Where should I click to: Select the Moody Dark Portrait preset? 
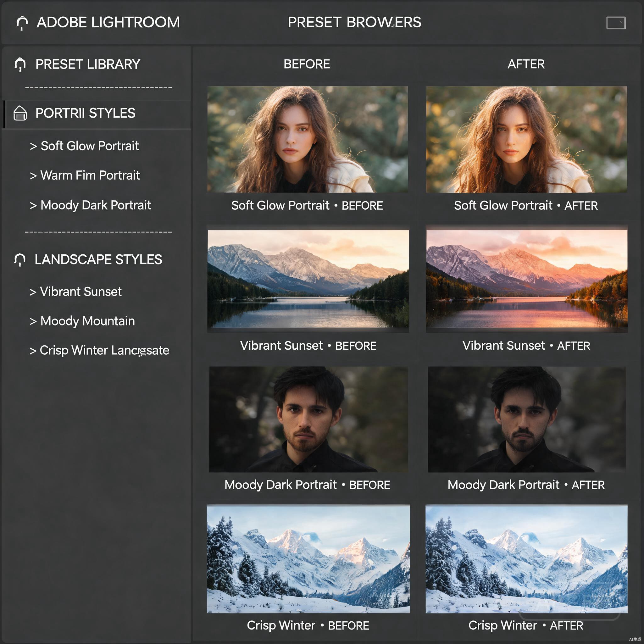click(90, 205)
